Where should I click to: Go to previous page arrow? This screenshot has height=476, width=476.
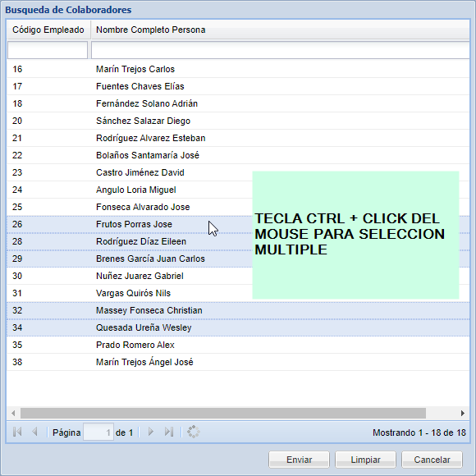[x=34, y=432]
